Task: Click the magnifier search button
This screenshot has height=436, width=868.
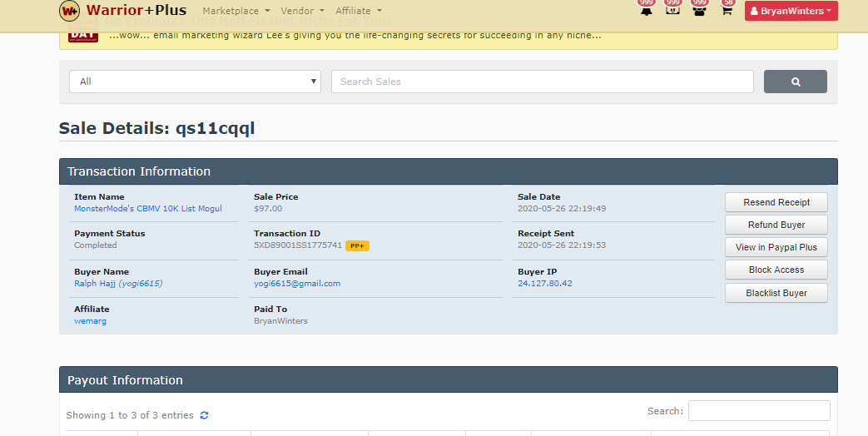Action: click(x=796, y=82)
